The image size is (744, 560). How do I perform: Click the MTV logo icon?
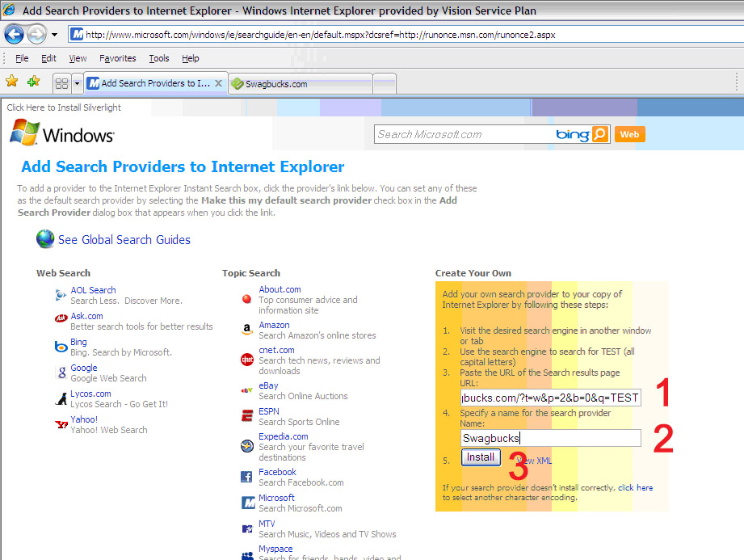[x=247, y=528]
